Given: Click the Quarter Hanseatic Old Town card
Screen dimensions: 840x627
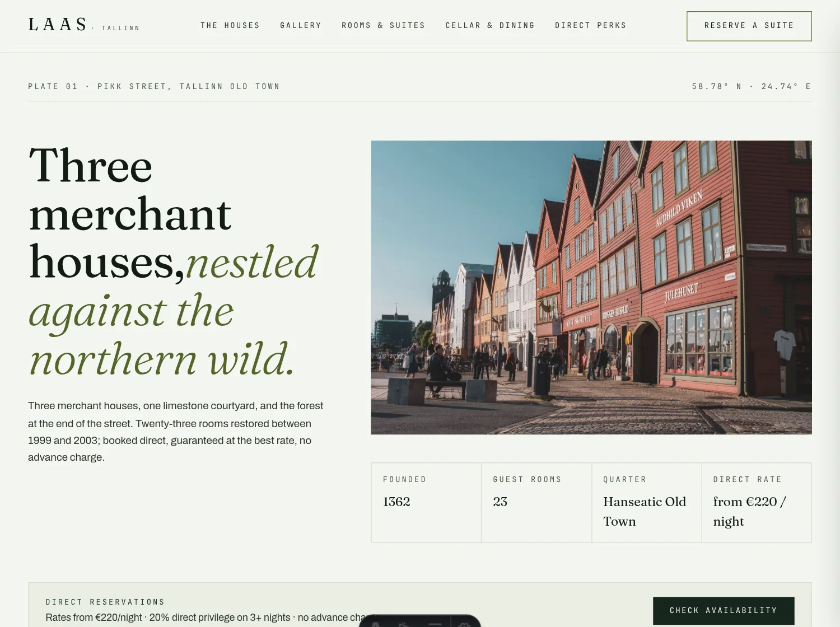Looking at the screenshot, I should 647,503.
